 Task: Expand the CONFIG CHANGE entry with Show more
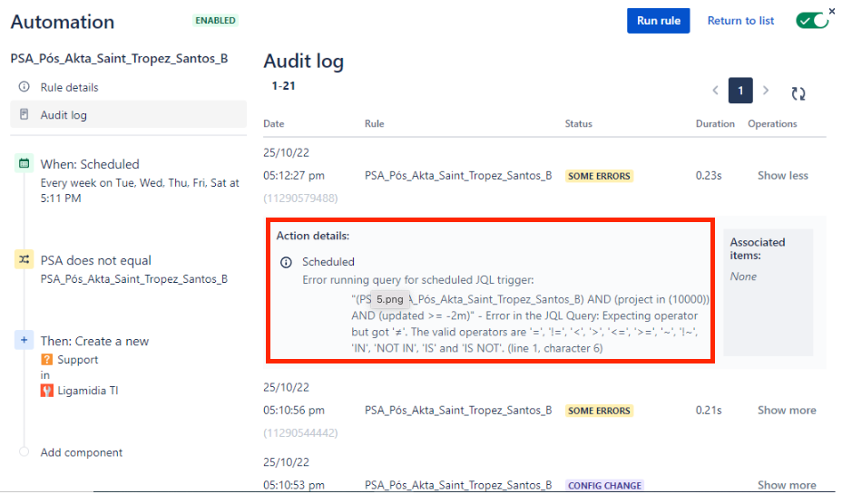[x=786, y=486]
